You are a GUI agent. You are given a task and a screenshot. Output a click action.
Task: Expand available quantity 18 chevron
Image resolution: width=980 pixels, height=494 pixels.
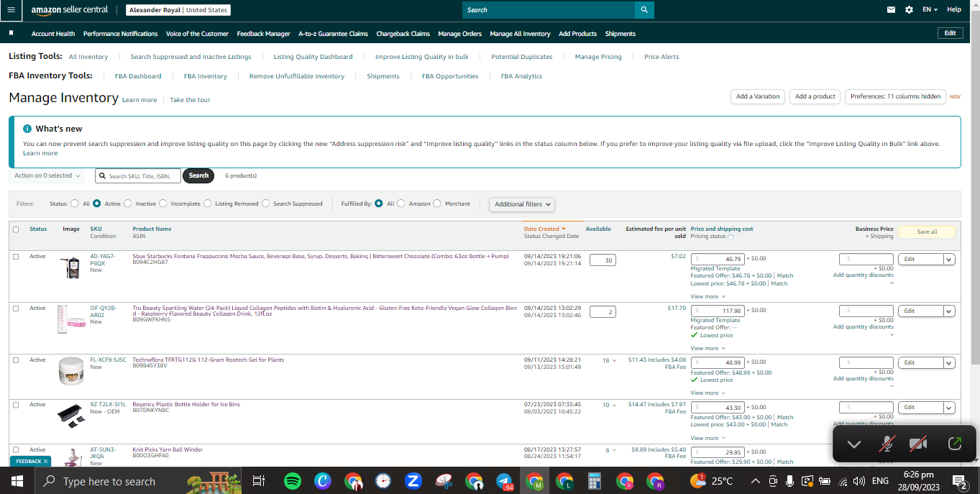(614, 360)
